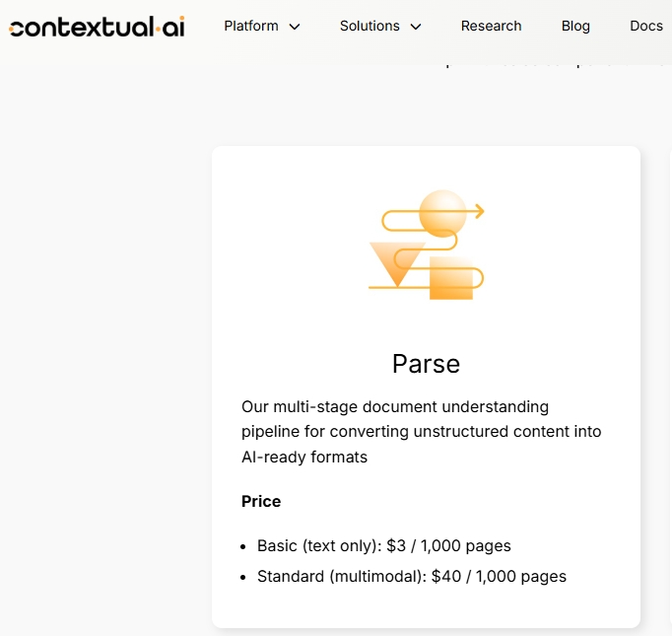Go to the Research page
This screenshot has height=636, width=672.
click(491, 27)
